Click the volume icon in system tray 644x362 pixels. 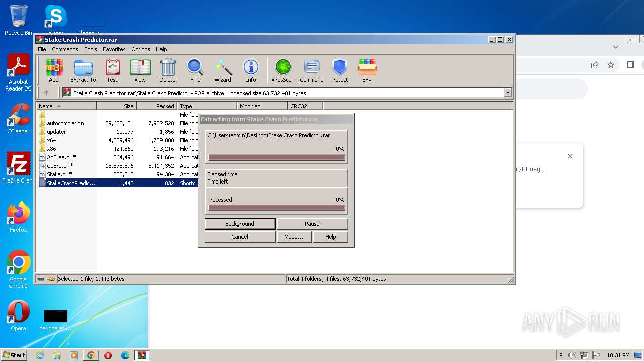click(572, 355)
